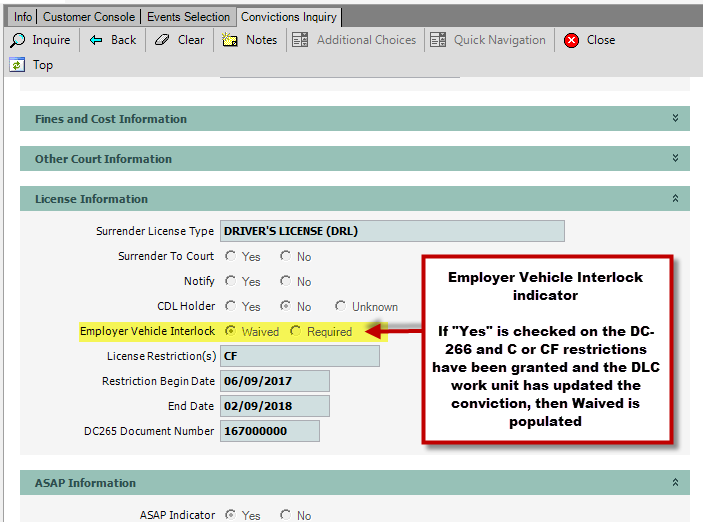The image size is (703, 522).
Task: Open the Events Selection tab
Action: coord(189,17)
